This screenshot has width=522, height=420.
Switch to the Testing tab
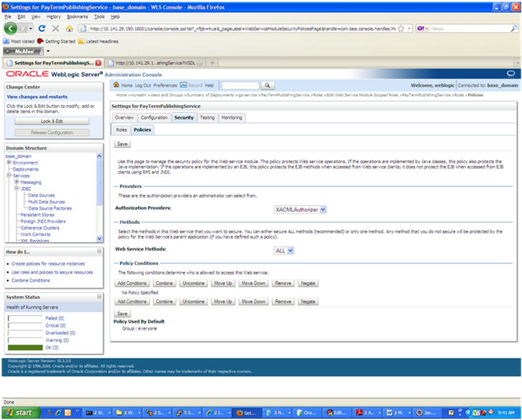click(207, 117)
